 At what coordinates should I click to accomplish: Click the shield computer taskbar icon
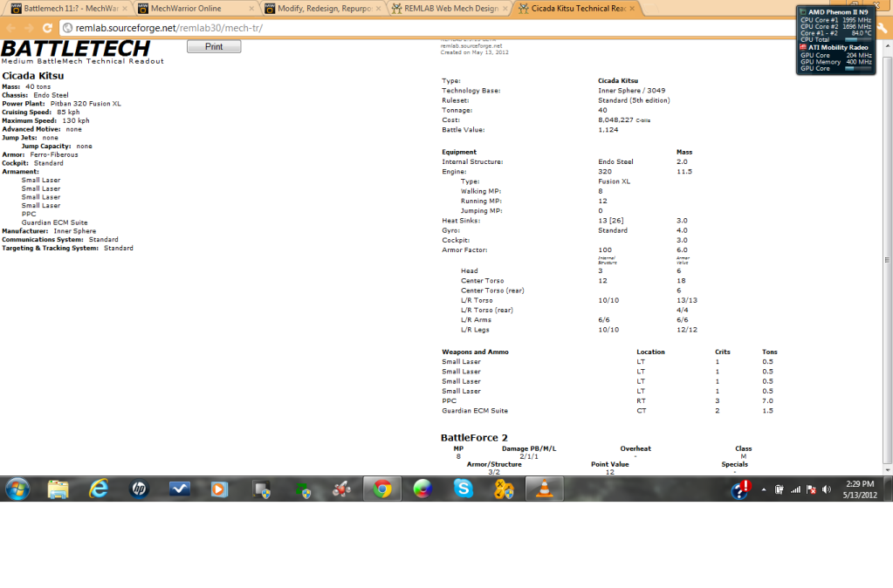[261, 489]
